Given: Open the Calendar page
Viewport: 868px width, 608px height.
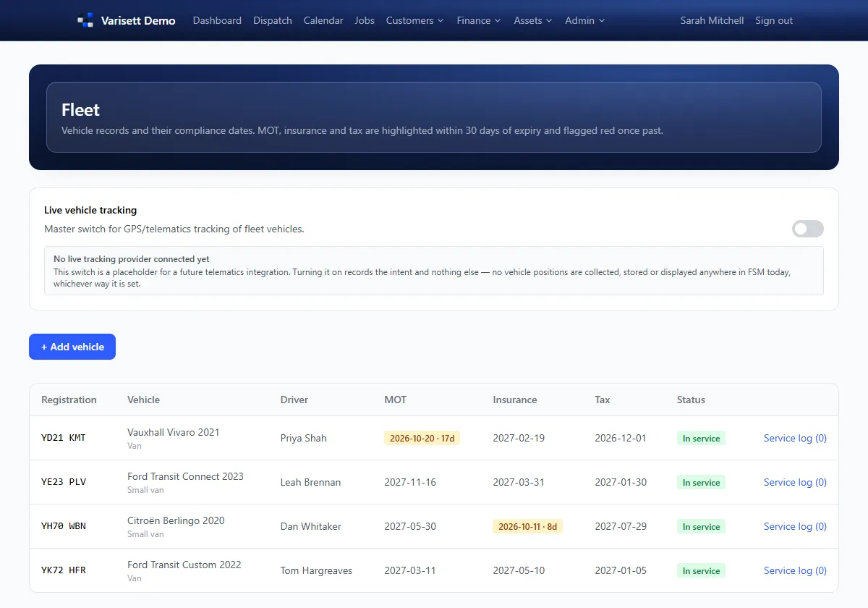Looking at the screenshot, I should [323, 20].
